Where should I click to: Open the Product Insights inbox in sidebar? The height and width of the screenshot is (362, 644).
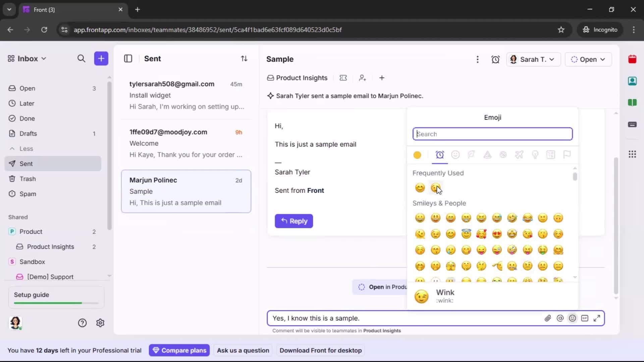click(51, 247)
